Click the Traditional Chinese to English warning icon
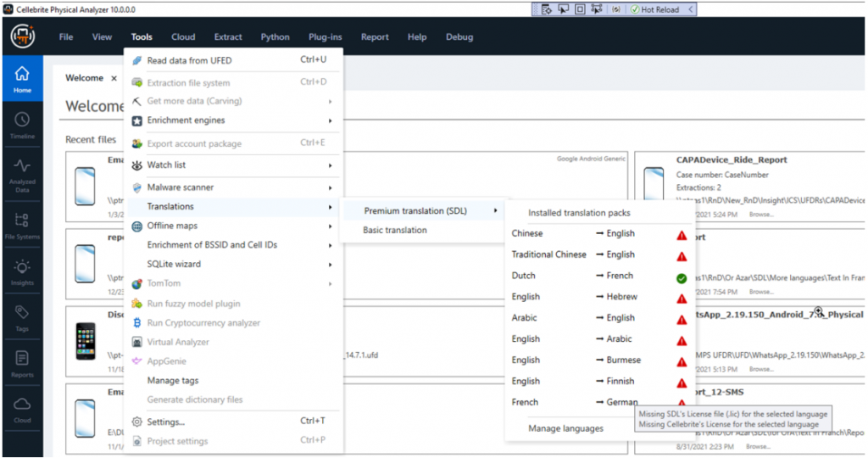This screenshot has width=868, height=458. point(682,256)
